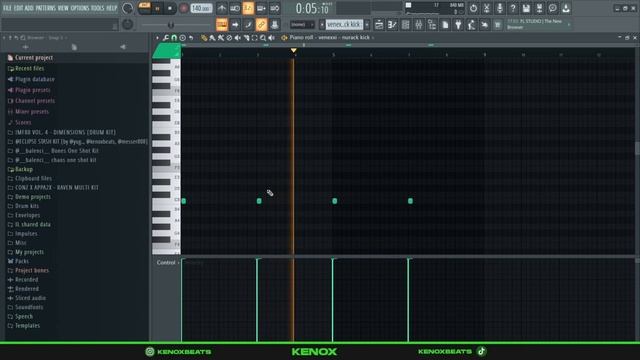Image resolution: width=640 pixels, height=360 pixels.
Task: Click the one-click recording microphone icon
Action: pos(500,8)
